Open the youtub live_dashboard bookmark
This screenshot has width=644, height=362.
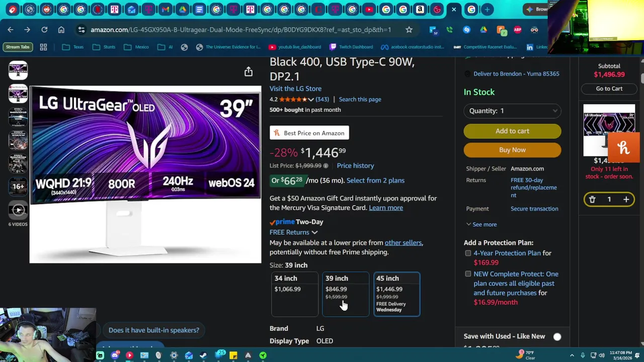pos(295,47)
